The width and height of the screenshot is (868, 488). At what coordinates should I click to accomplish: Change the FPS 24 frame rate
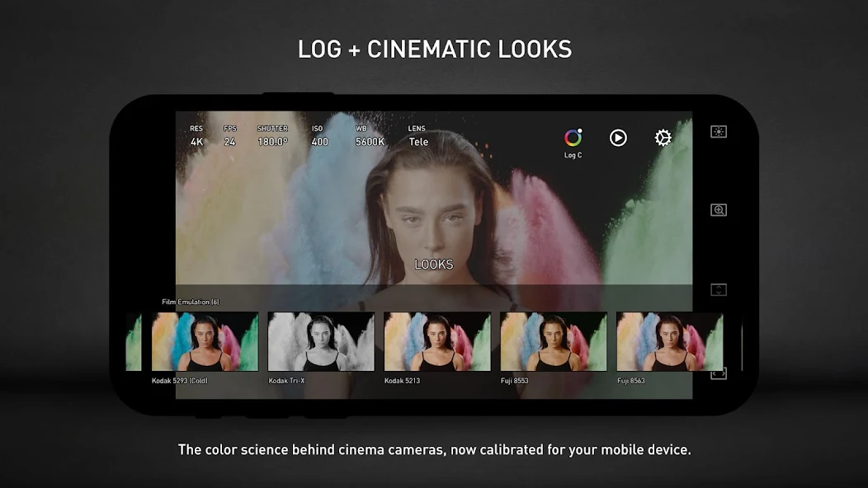pos(229,137)
